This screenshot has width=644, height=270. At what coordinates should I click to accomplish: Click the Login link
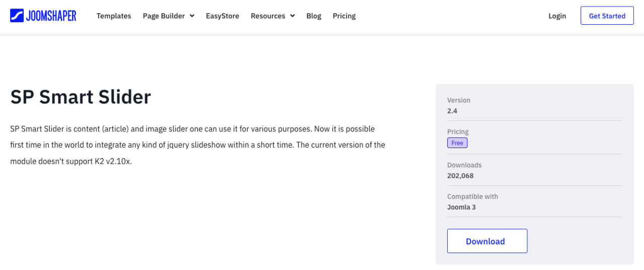pyautogui.click(x=557, y=16)
